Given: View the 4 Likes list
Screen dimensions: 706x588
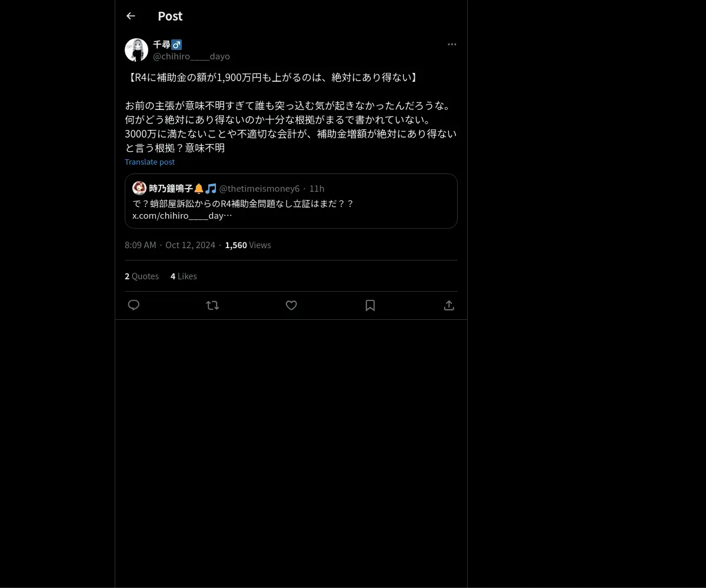Looking at the screenshot, I should pos(184,276).
